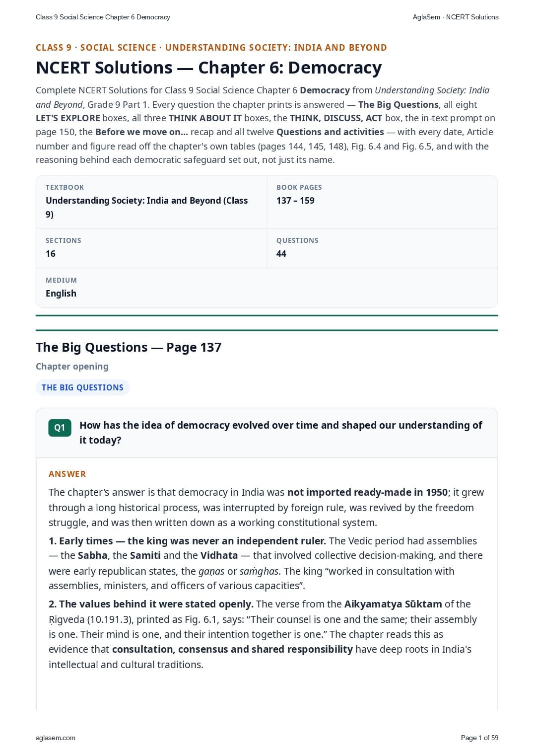The image size is (534, 756).
Task: Click the Page 1 of 59 footer indicator
Action: pyautogui.click(x=479, y=738)
